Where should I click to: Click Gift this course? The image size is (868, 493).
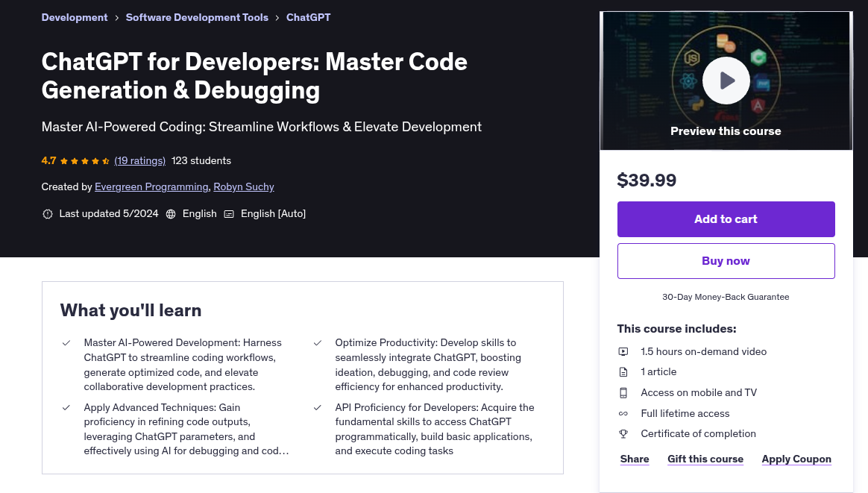[705, 459]
